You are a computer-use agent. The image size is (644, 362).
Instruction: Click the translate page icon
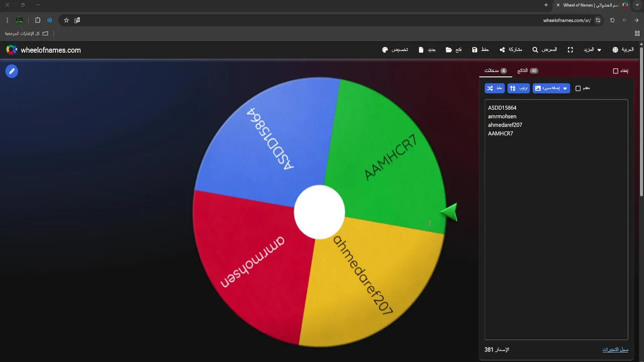click(x=77, y=20)
